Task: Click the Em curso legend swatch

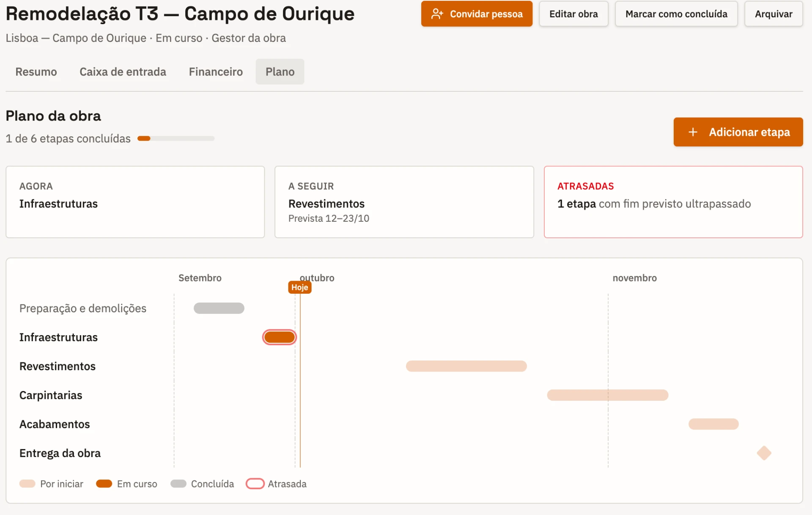Action: point(104,484)
